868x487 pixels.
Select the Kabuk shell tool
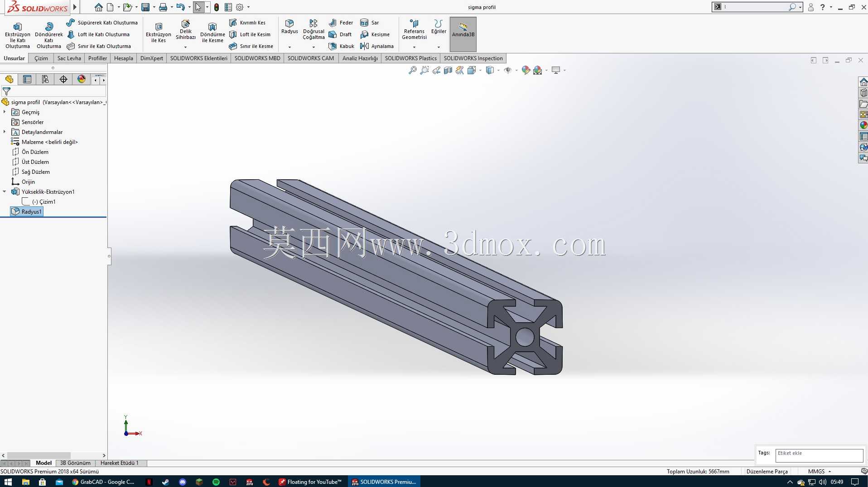pyautogui.click(x=342, y=46)
